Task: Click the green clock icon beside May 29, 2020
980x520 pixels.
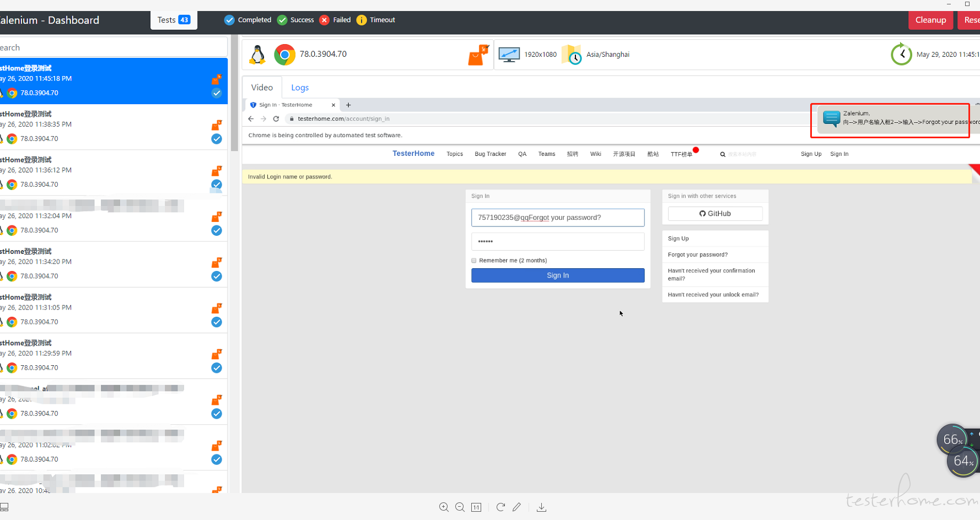Action: [x=901, y=54]
